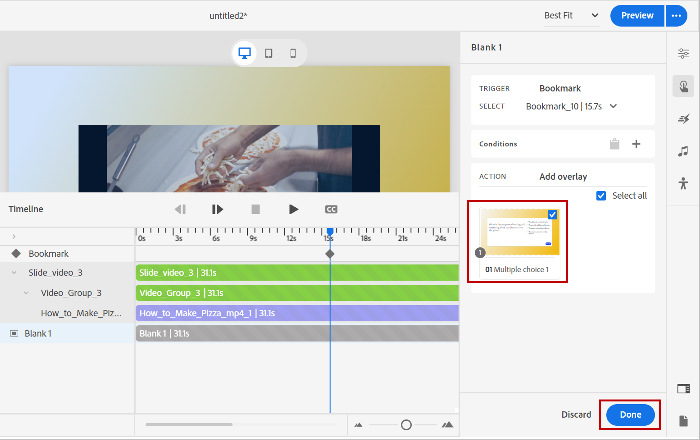Screen dimensions: 700x440
Task: Open the animations panel in the sidebar
Action: [683, 119]
